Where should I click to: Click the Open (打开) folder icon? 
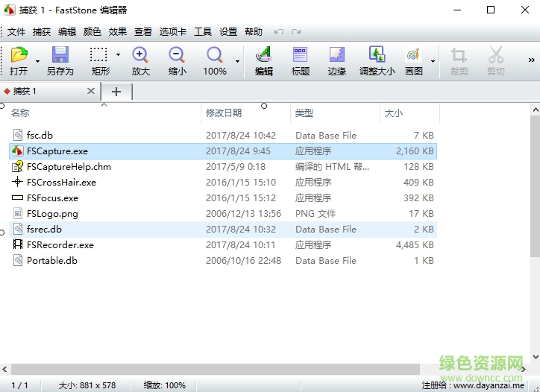coord(19,56)
